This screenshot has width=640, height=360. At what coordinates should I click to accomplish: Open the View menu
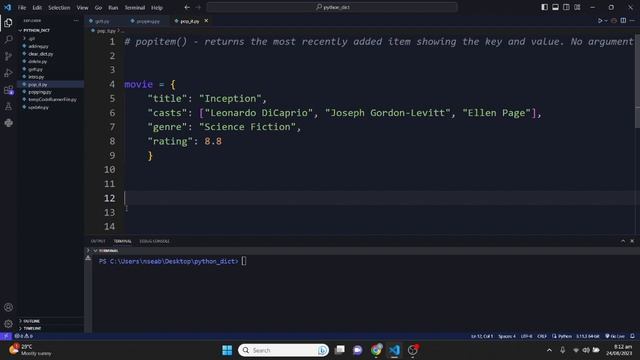[x=82, y=7]
